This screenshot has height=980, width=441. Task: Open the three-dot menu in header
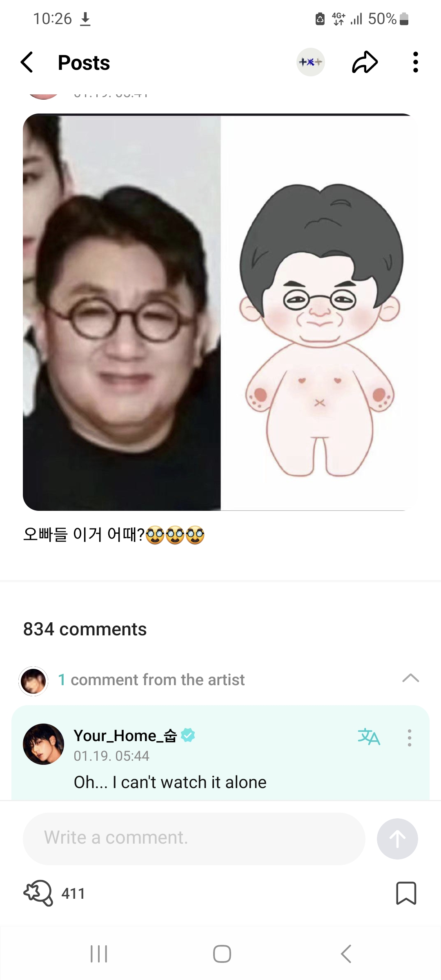415,62
